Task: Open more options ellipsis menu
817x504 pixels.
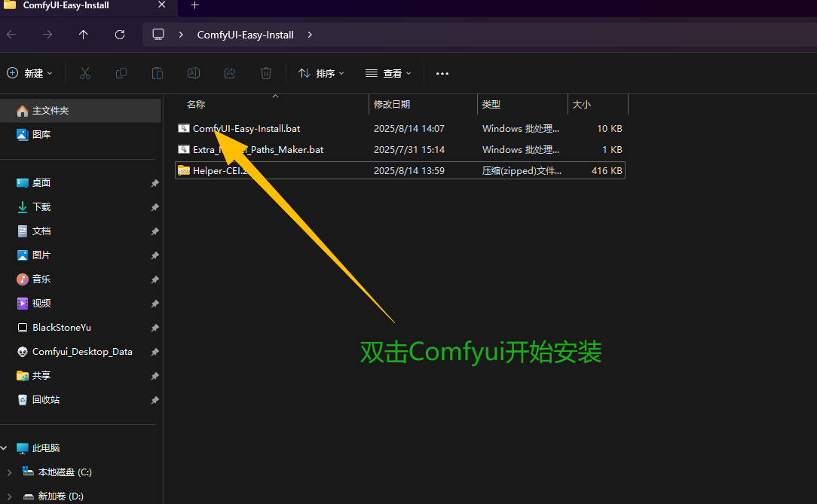Action: coord(442,73)
